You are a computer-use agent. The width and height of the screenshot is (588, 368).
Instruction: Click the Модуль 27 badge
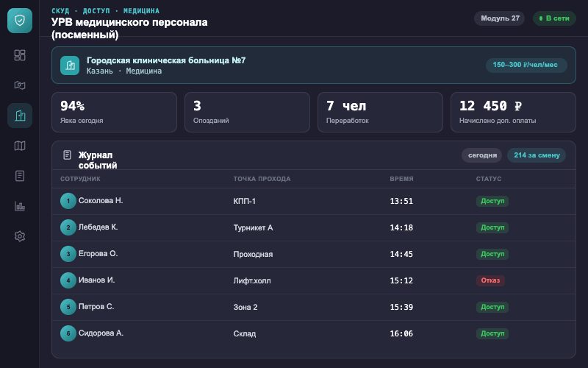pyautogui.click(x=500, y=18)
